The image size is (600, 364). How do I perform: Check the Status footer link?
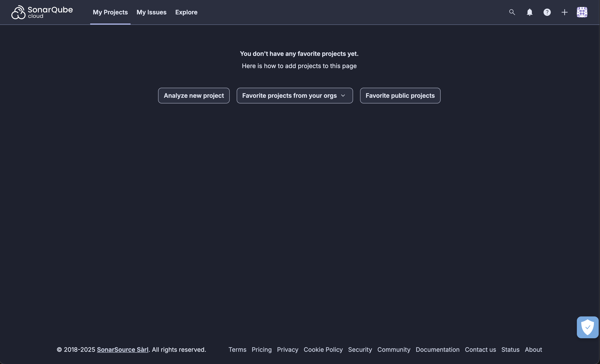coord(510,350)
